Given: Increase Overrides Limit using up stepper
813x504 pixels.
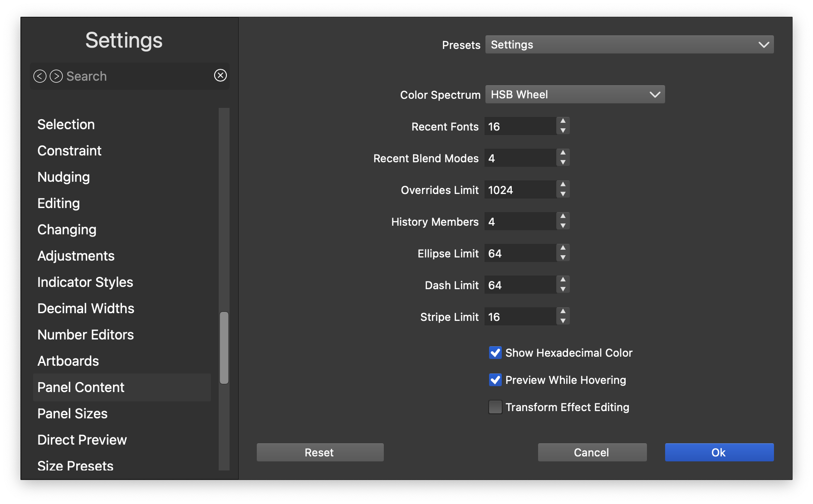Looking at the screenshot, I should pos(563,184).
